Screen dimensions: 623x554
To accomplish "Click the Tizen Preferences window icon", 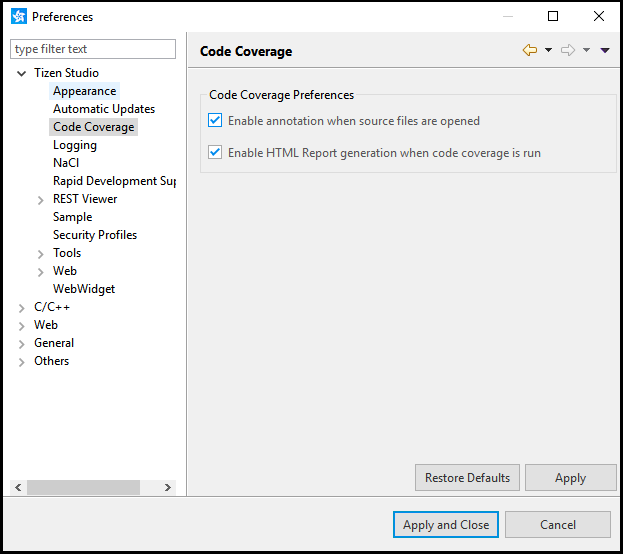I will point(18,16).
